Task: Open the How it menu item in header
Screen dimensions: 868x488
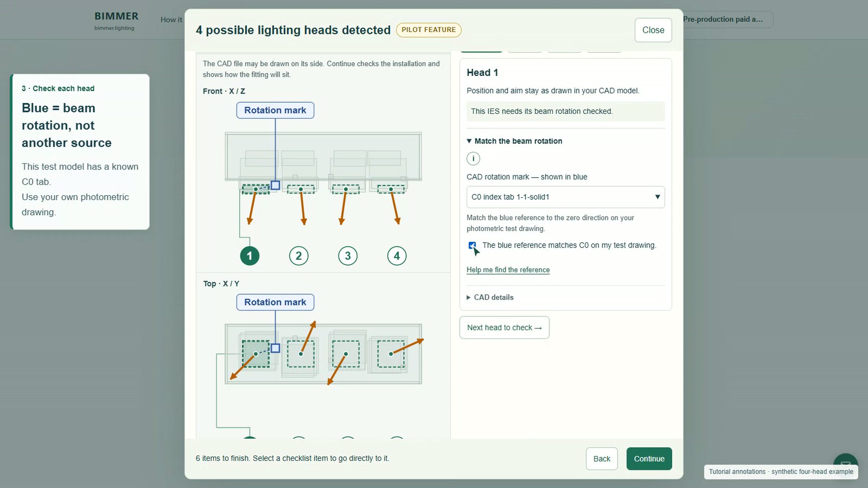Action: coord(171,20)
